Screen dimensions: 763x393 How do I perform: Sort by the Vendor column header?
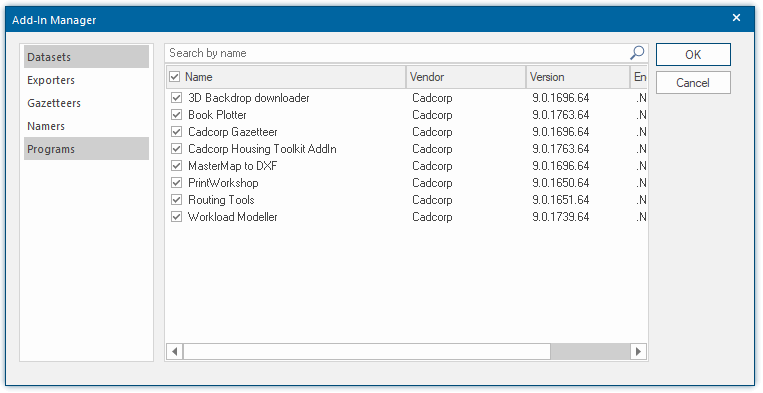click(x=466, y=77)
